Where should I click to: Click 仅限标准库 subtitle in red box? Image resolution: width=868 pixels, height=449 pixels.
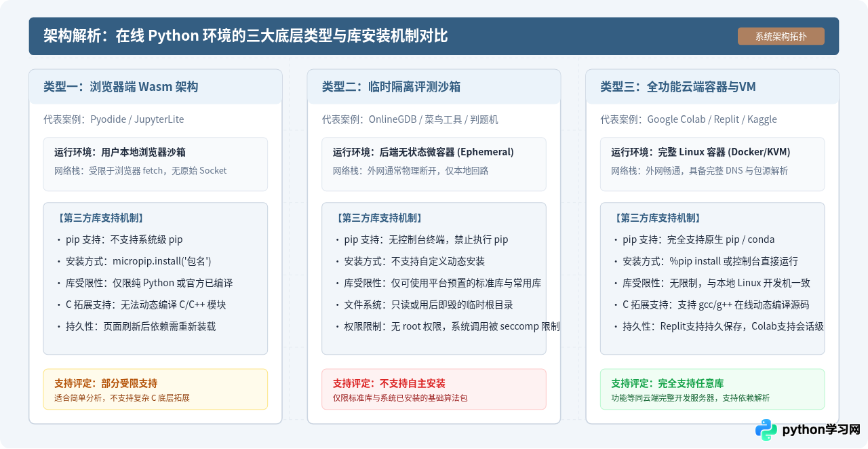click(400, 398)
